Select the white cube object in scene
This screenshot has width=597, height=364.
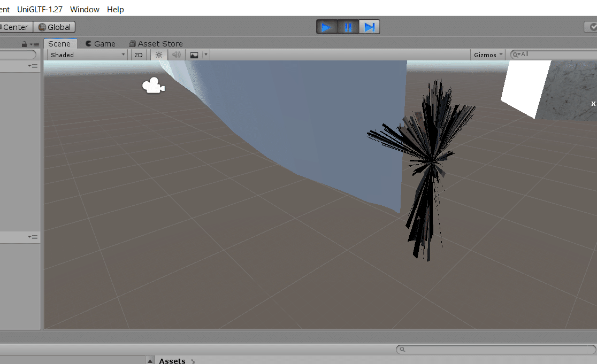tap(524, 89)
